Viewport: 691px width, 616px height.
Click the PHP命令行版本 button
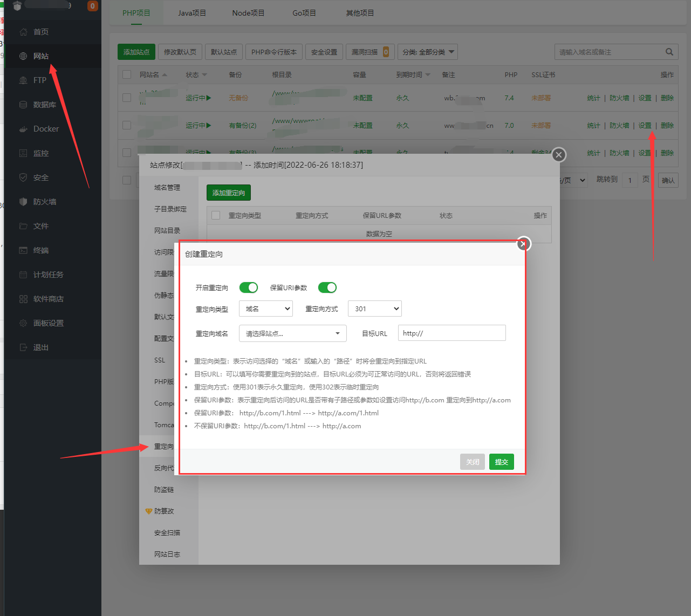click(274, 52)
